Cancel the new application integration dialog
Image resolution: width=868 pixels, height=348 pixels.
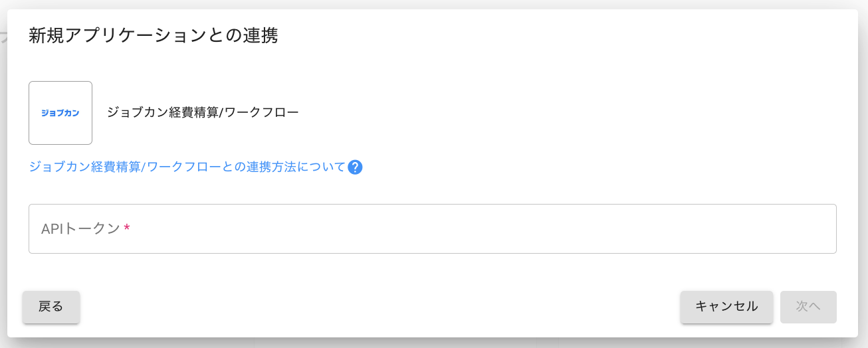point(726,307)
